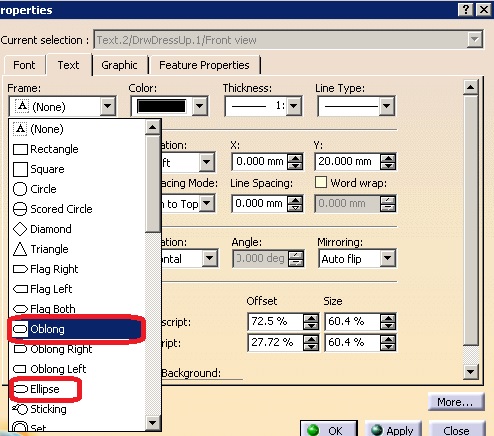Select the Rectangle frame icon
The image size is (494, 436).
pos(20,149)
